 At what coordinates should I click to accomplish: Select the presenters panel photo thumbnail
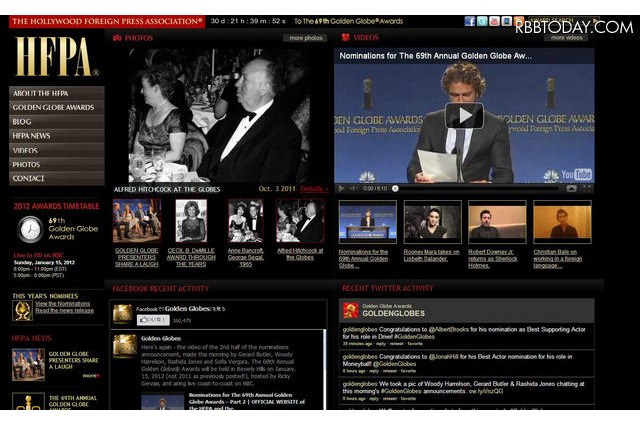pos(137,221)
